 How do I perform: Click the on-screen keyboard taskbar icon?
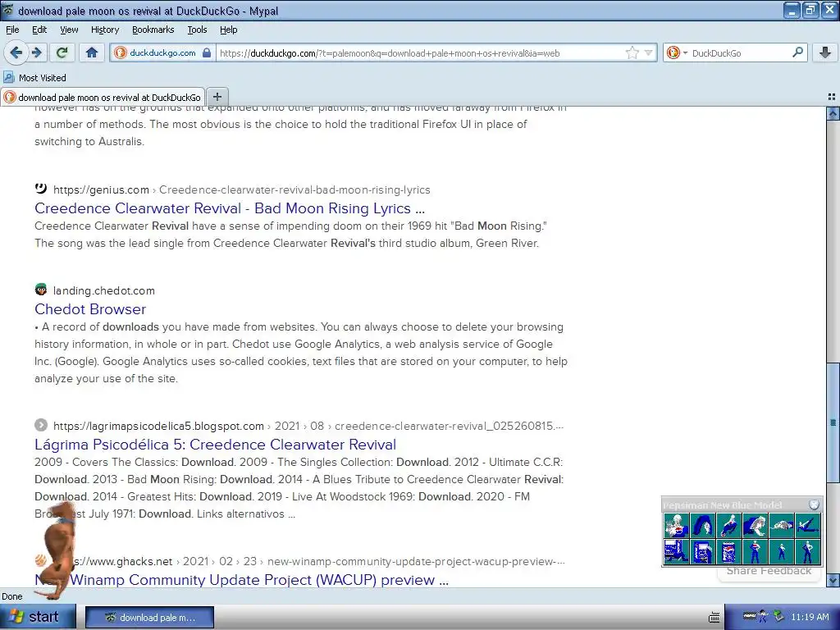[714, 618]
